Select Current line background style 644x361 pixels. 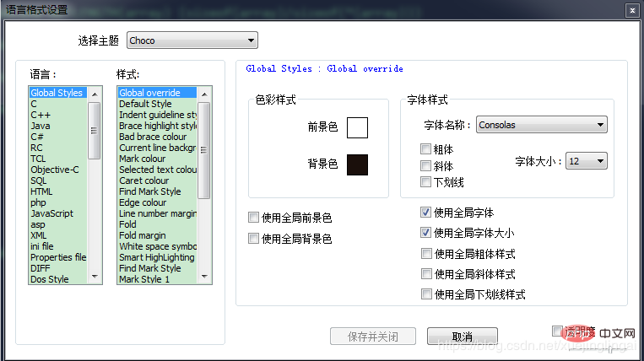coord(157,148)
